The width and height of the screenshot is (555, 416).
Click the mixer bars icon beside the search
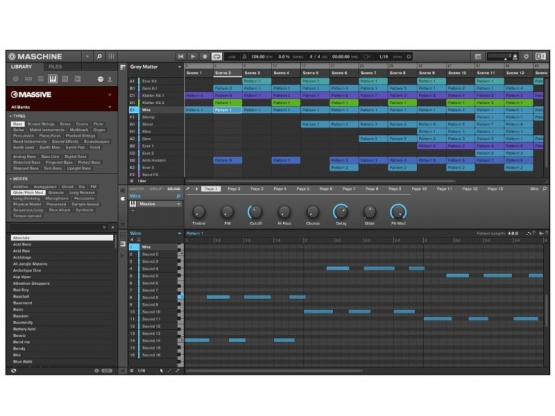(x=111, y=56)
